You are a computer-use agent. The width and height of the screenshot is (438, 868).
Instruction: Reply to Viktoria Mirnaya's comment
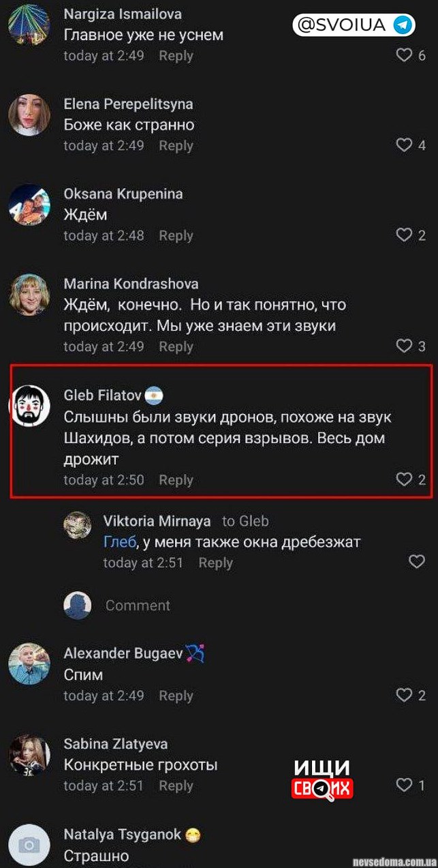[215, 563]
